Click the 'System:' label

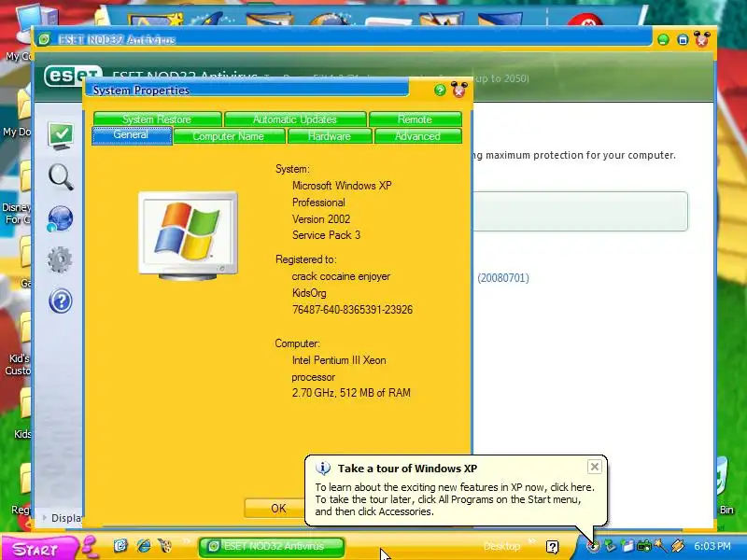292,169
